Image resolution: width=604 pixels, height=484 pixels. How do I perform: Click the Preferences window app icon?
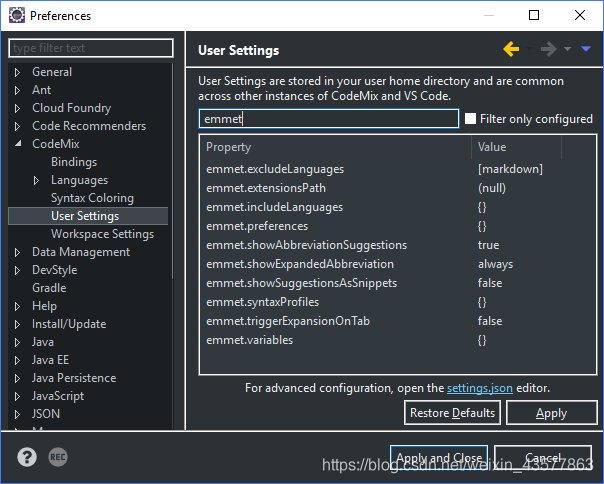pyautogui.click(x=17, y=15)
